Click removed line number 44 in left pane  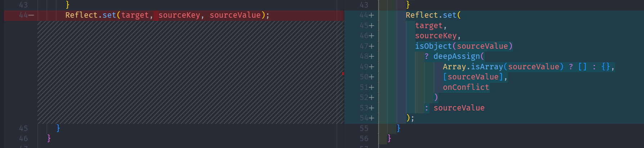[24, 15]
